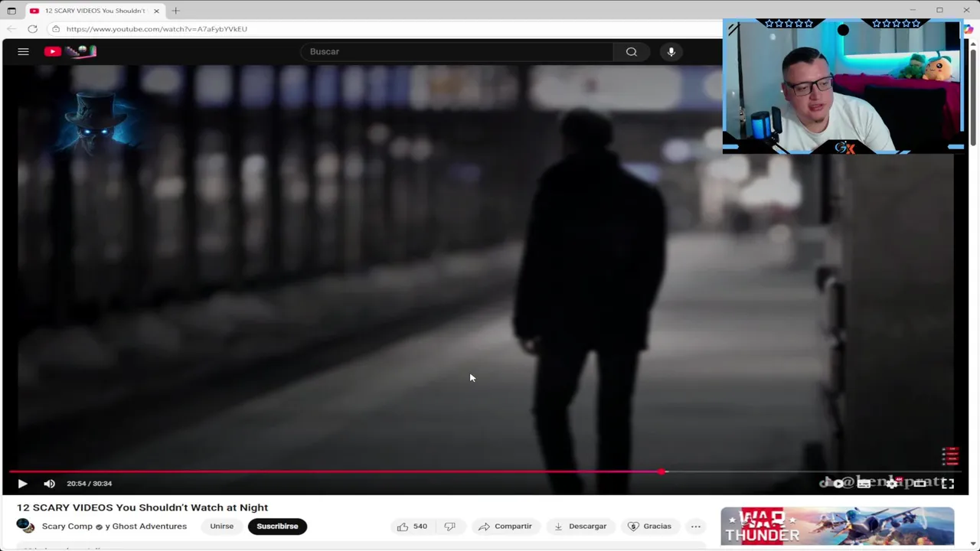Viewport: 980px width, 551px height.
Task: Toggle the autoplay switch in player
Action: 837,483
